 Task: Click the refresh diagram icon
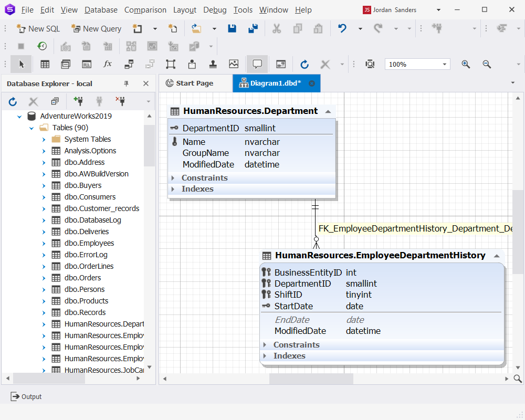[x=304, y=64]
